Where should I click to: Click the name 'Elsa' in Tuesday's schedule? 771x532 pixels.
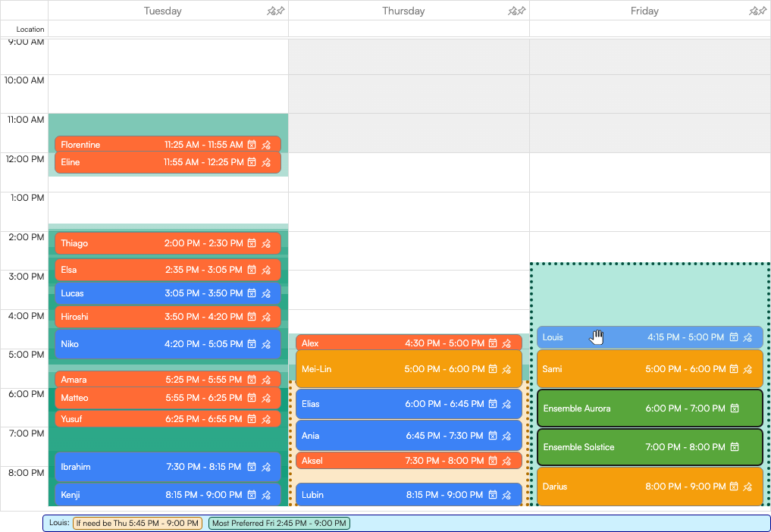tap(69, 270)
